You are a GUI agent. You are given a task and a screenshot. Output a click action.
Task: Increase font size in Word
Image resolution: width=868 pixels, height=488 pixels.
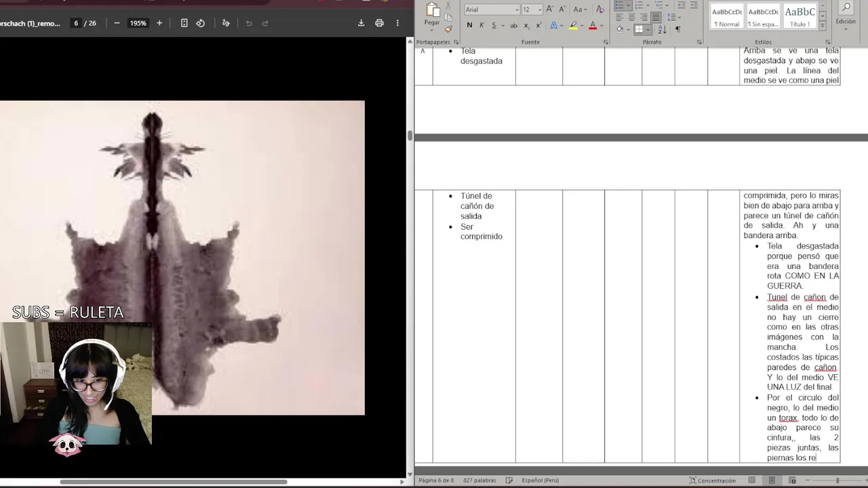pos(550,9)
